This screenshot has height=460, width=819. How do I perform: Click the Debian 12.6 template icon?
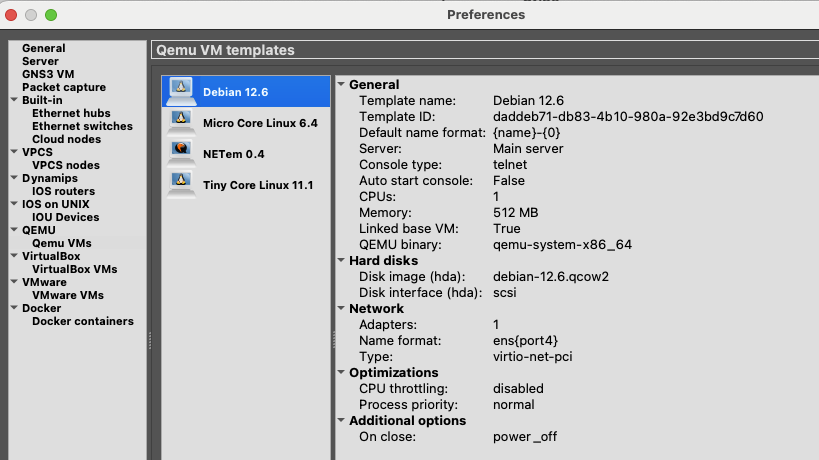tap(181, 91)
